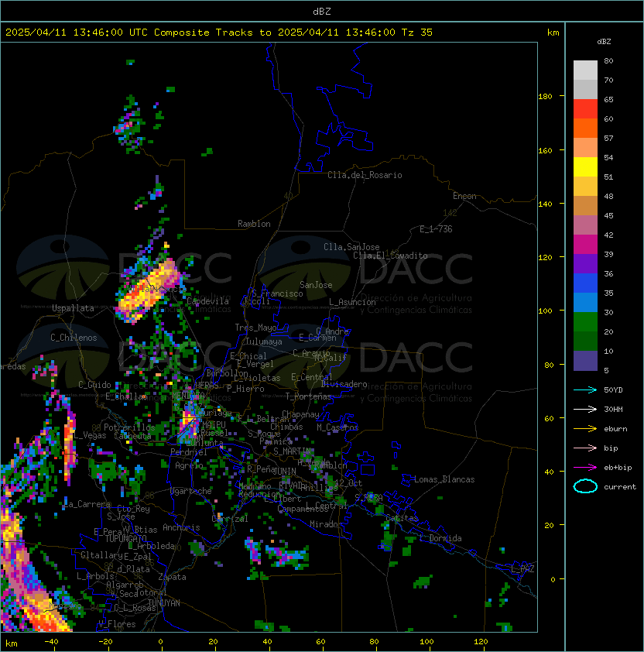Click the 'current' legend label
The height and width of the screenshot is (652, 644).
pos(620,486)
